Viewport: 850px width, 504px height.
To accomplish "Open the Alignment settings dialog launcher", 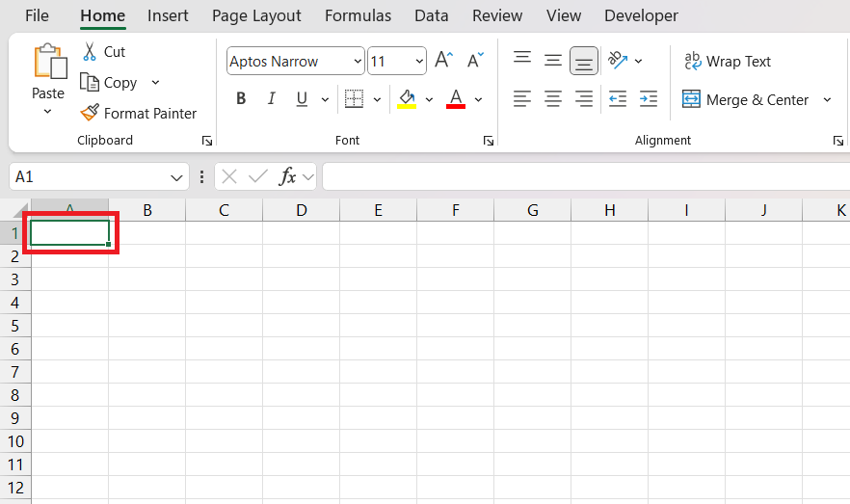I will [x=838, y=141].
